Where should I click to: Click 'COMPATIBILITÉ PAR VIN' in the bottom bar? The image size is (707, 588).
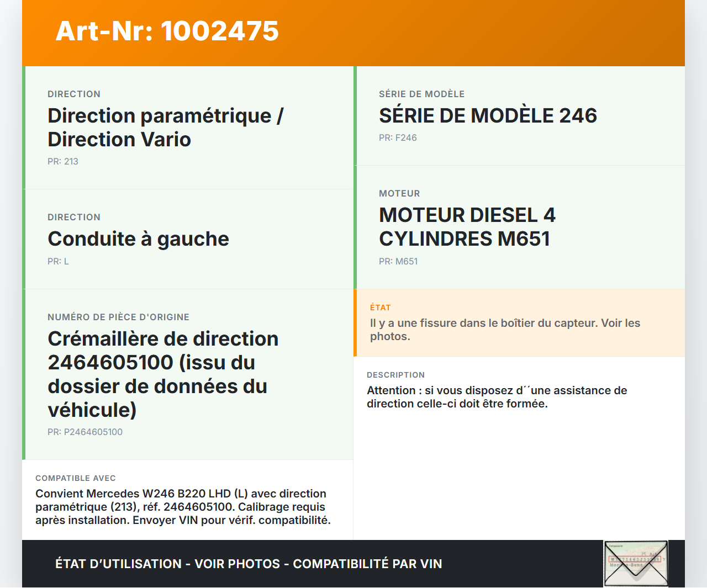(368, 564)
